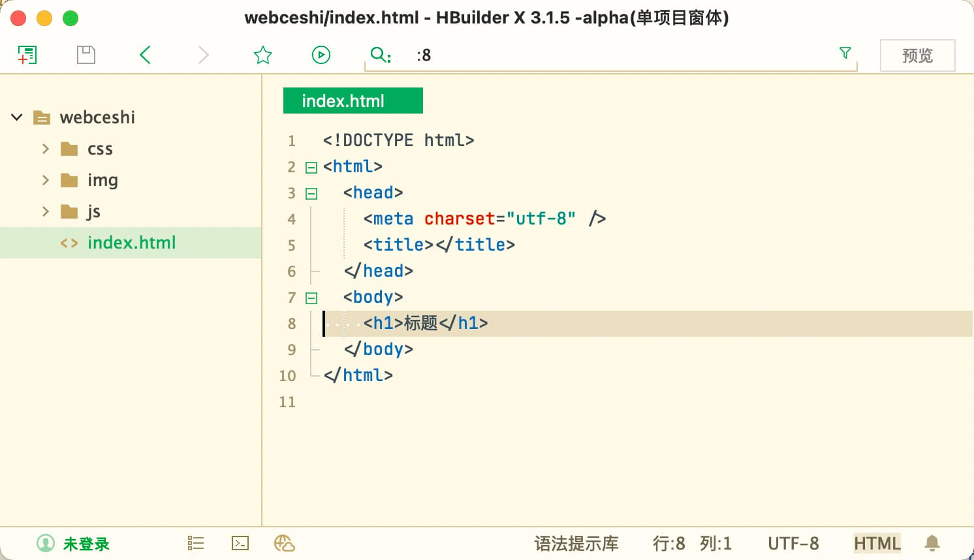The width and height of the screenshot is (974, 560).
Task: Open the terminal icon in status bar
Action: (x=240, y=543)
